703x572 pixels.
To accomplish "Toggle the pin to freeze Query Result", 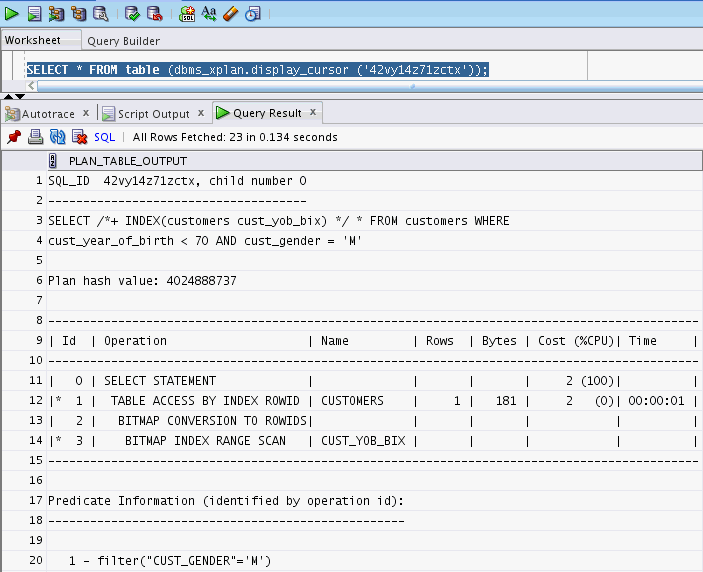I will tap(14, 137).
